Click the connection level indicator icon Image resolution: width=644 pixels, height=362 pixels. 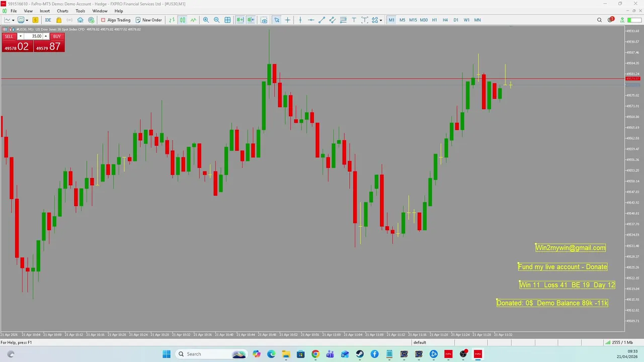tap(621, 20)
